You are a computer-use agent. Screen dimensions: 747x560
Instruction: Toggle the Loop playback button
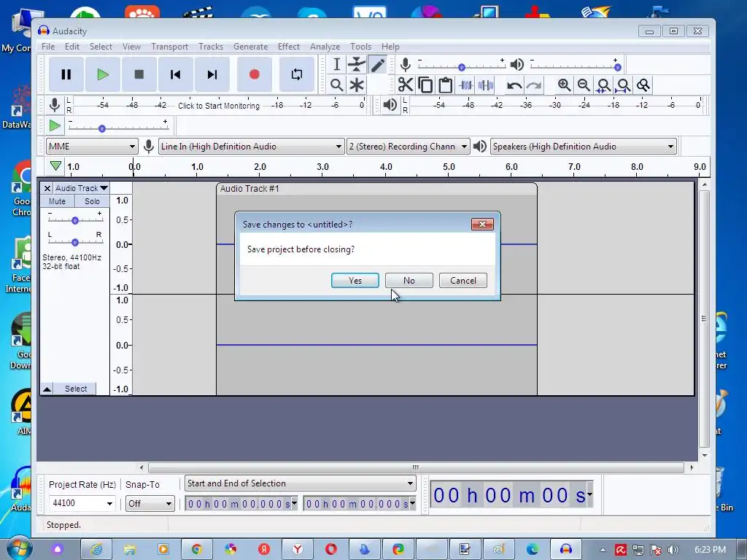(x=297, y=74)
